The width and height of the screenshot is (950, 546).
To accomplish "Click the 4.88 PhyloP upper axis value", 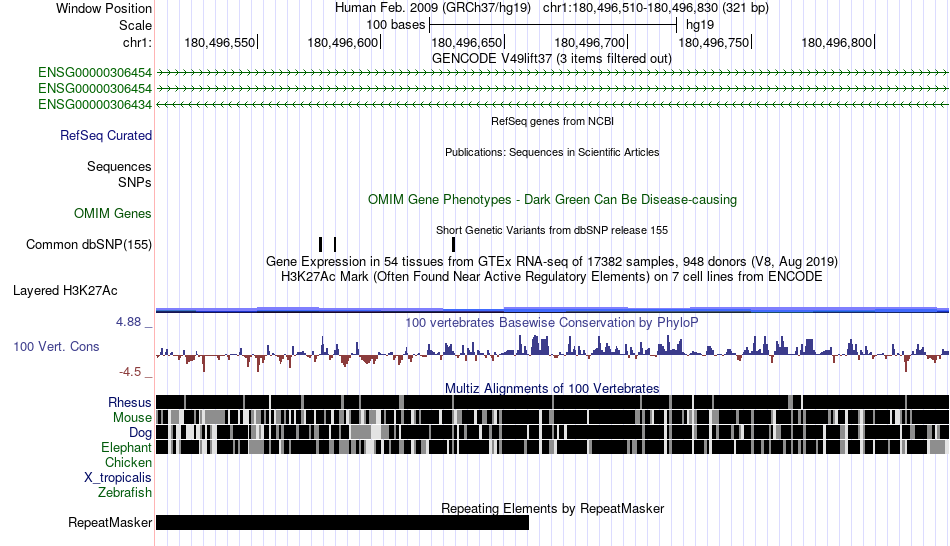I will pos(128,322).
